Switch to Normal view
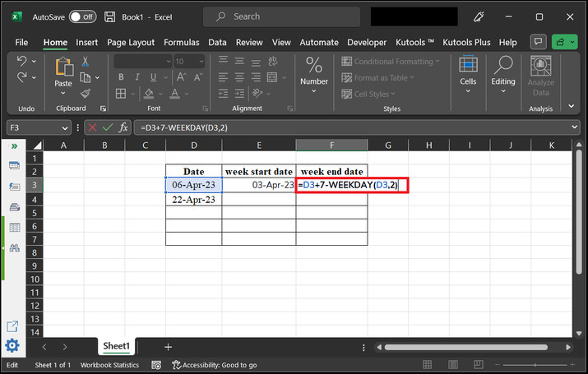The image size is (588, 374). (x=427, y=364)
